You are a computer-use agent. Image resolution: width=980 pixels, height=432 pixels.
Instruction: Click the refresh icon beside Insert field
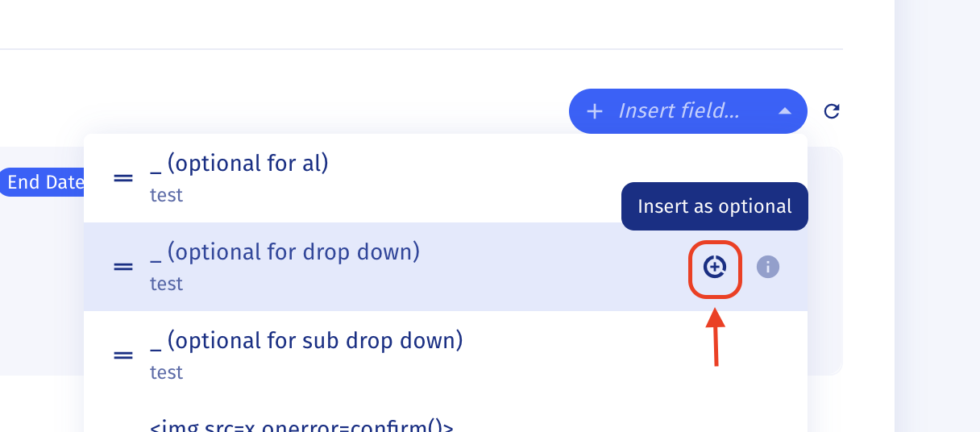[832, 111]
